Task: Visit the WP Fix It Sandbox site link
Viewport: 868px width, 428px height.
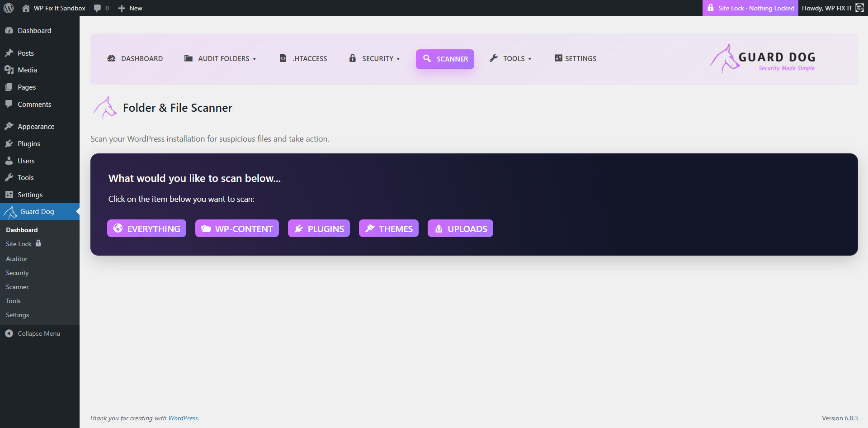Action: pyautogui.click(x=60, y=8)
